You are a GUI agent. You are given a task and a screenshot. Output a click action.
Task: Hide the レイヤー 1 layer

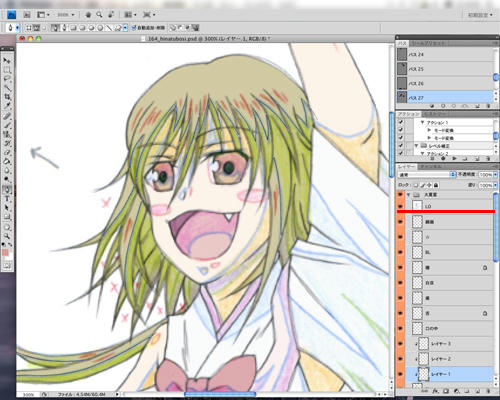pos(400,374)
